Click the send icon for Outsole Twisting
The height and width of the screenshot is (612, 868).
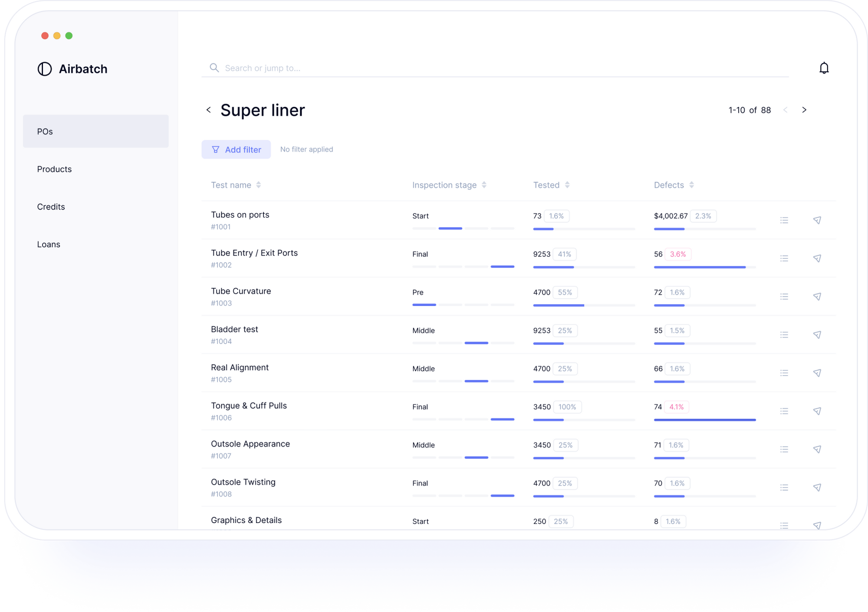coord(817,487)
